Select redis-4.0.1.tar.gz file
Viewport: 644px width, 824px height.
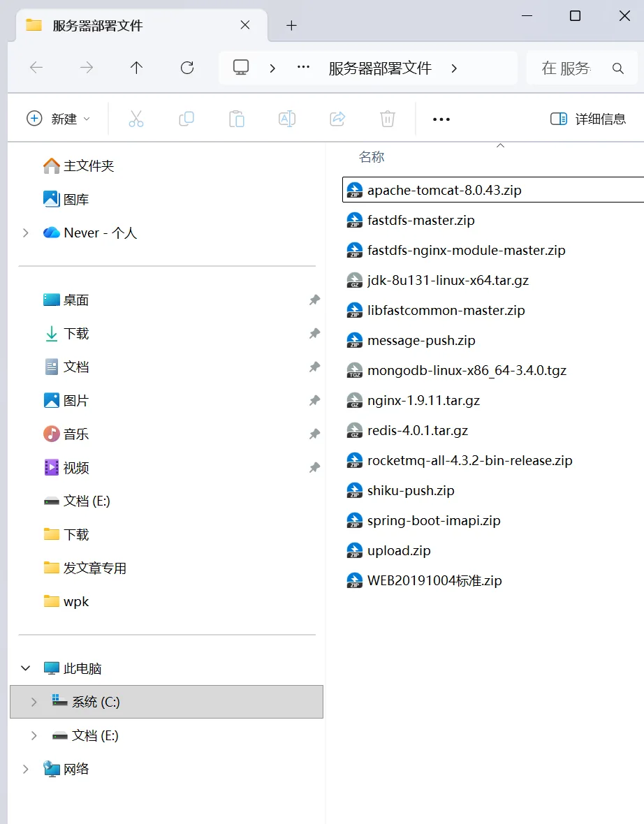[407, 430]
